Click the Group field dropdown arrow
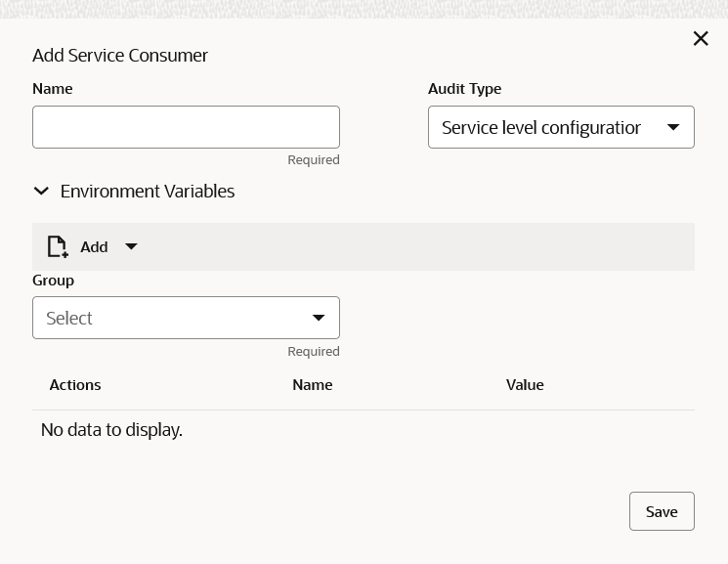The width and height of the screenshot is (728, 564). 319,318
